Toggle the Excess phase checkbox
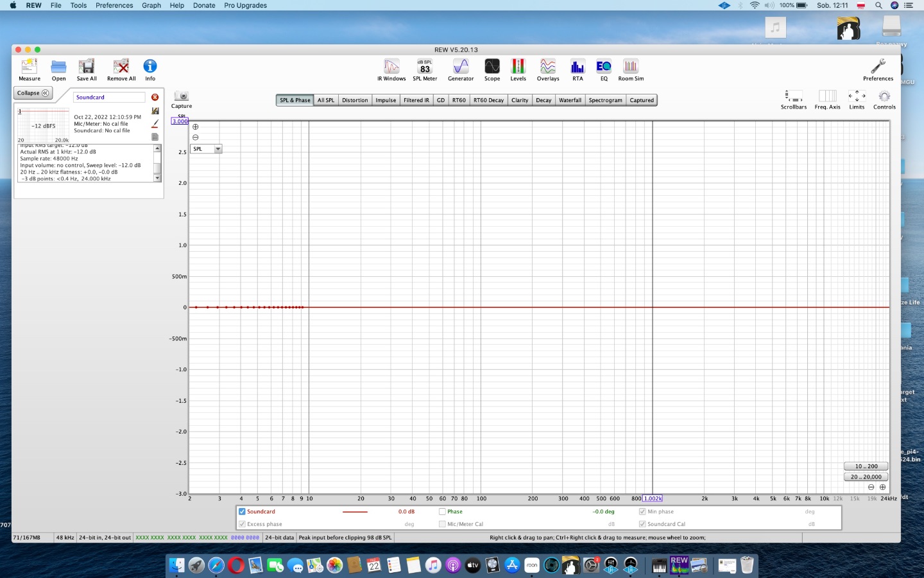This screenshot has width=924, height=578. click(242, 524)
